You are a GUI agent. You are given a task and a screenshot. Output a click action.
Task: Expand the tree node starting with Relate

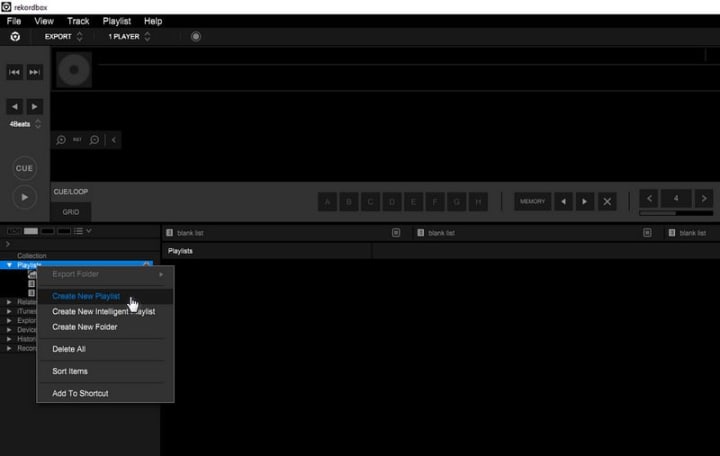9,302
